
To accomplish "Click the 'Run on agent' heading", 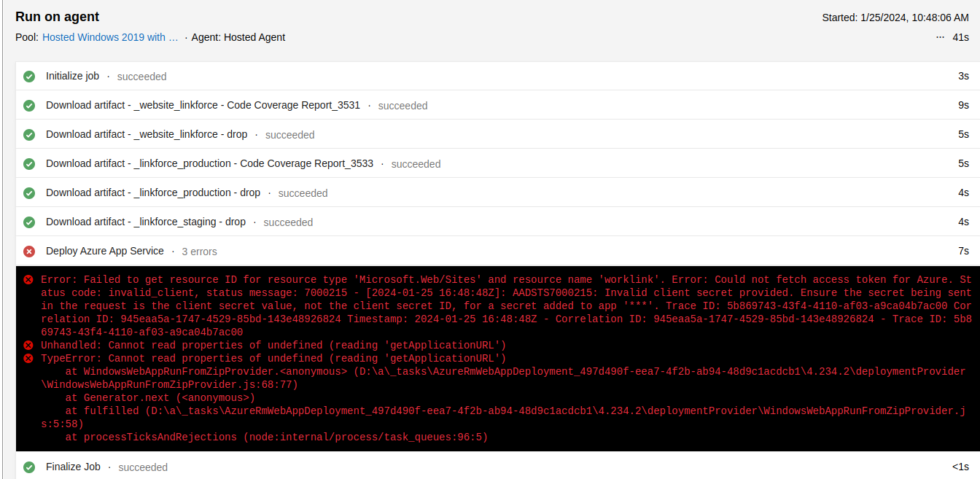I will pyautogui.click(x=57, y=17).
